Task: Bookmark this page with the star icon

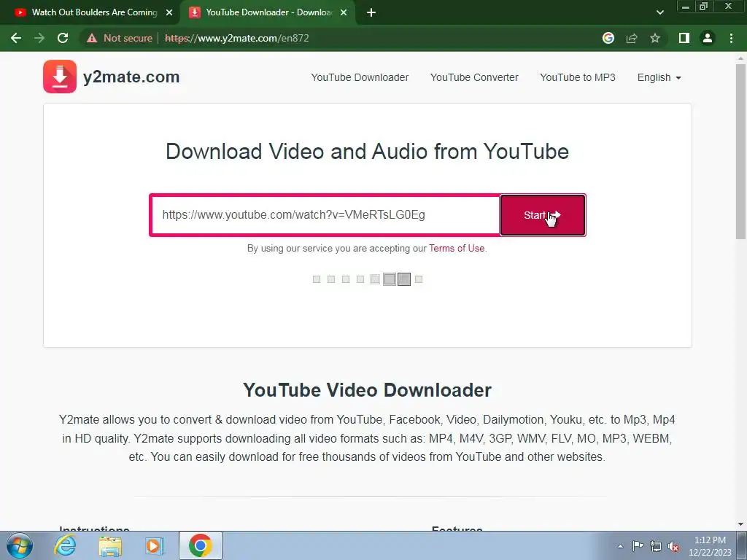Action: click(655, 38)
